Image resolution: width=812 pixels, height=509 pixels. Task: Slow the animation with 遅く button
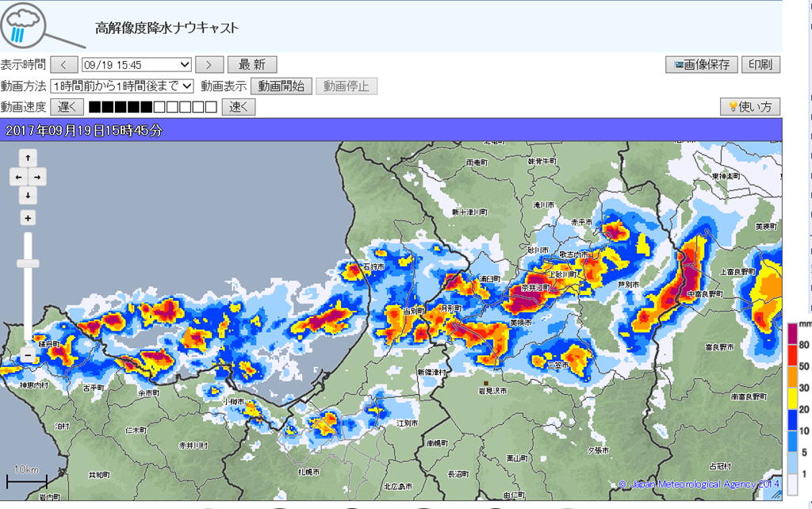(67, 107)
